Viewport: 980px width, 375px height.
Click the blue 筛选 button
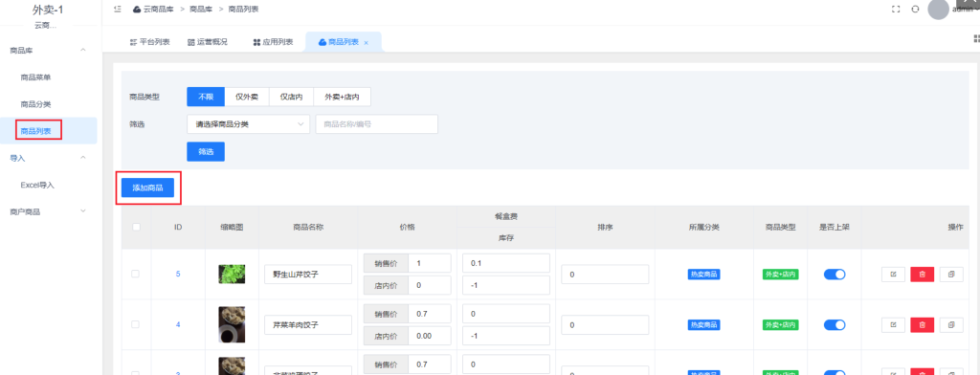tap(206, 152)
